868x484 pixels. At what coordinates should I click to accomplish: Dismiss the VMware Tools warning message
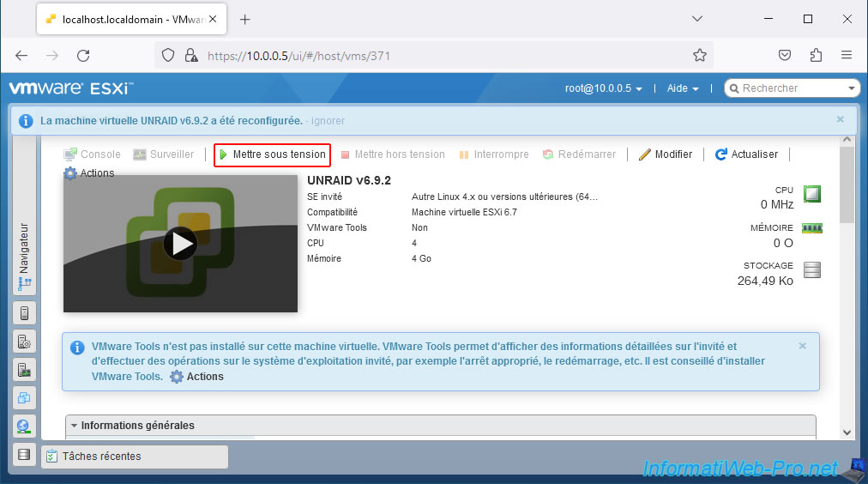tap(802, 346)
